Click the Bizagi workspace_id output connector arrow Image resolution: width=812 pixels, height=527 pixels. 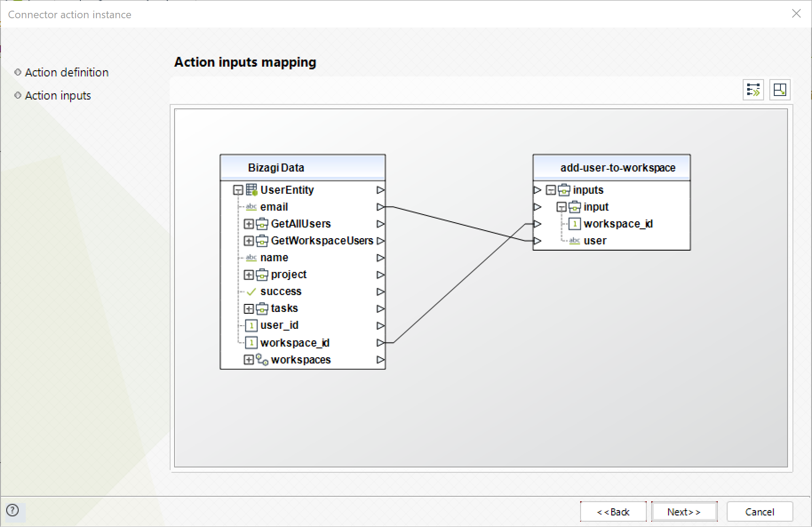click(x=380, y=343)
